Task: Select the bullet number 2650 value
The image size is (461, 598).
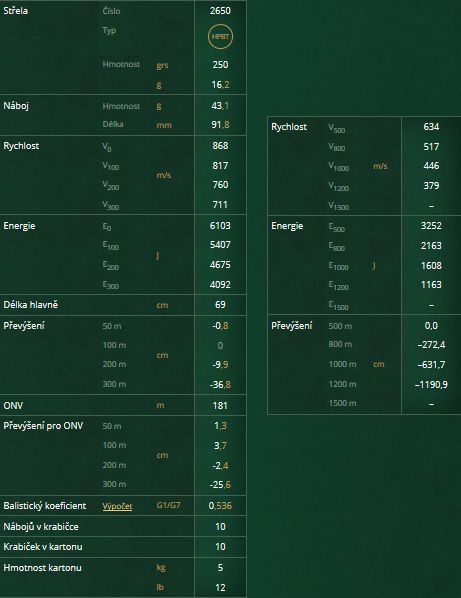Action: (220, 11)
